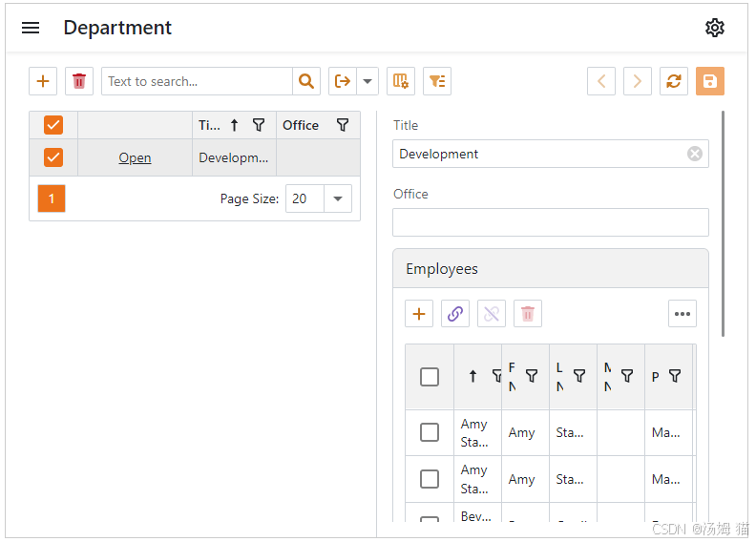Check the first Amy Sta... employee row checkbox
The image size is (756, 542).
[x=430, y=432]
